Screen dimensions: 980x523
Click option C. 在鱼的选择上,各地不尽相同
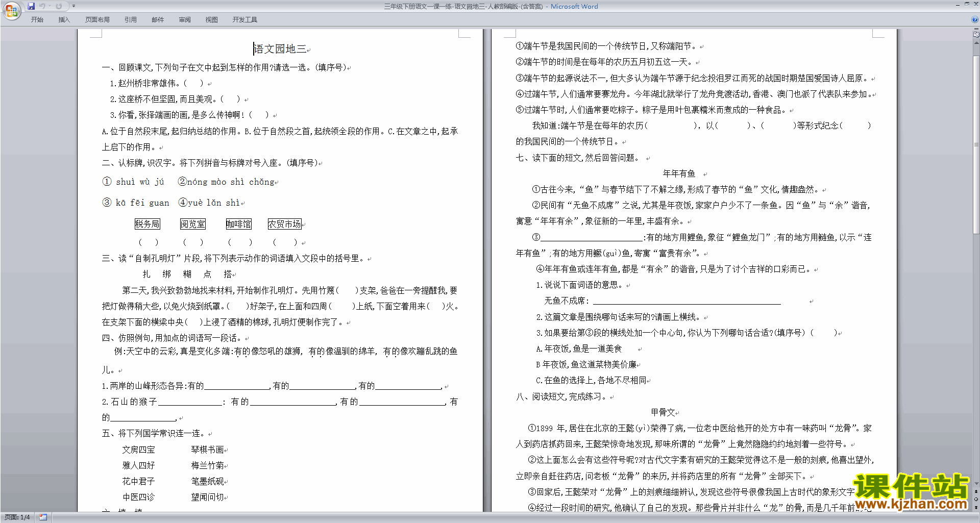pos(591,380)
